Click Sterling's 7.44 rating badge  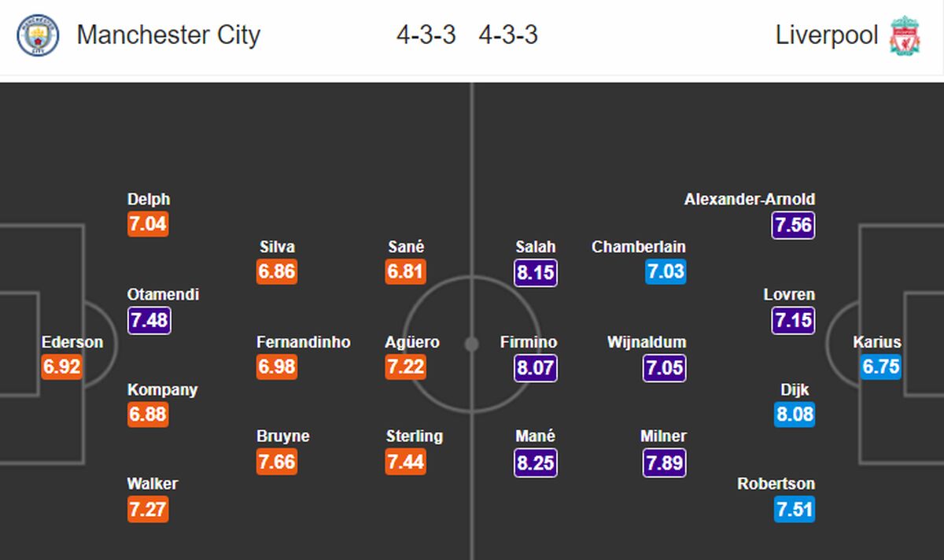click(406, 462)
